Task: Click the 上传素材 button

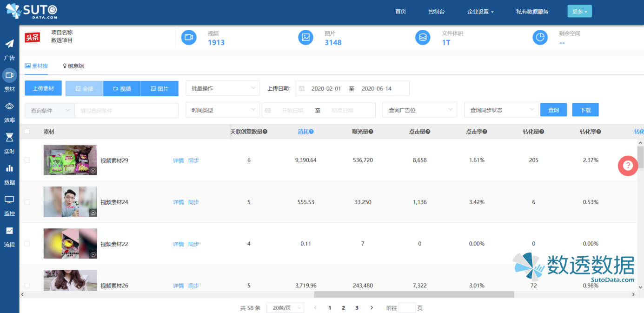Action: [x=43, y=88]
